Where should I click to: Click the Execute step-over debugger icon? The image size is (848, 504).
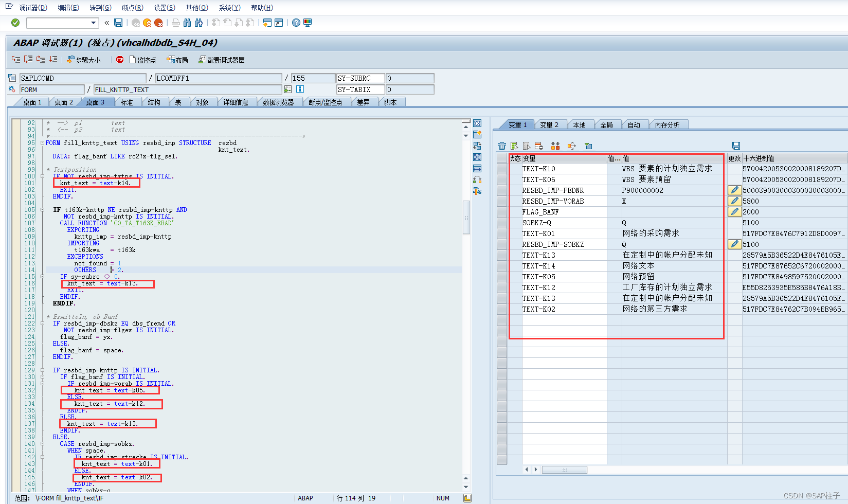pyautogui.click(x=28, y=60)
